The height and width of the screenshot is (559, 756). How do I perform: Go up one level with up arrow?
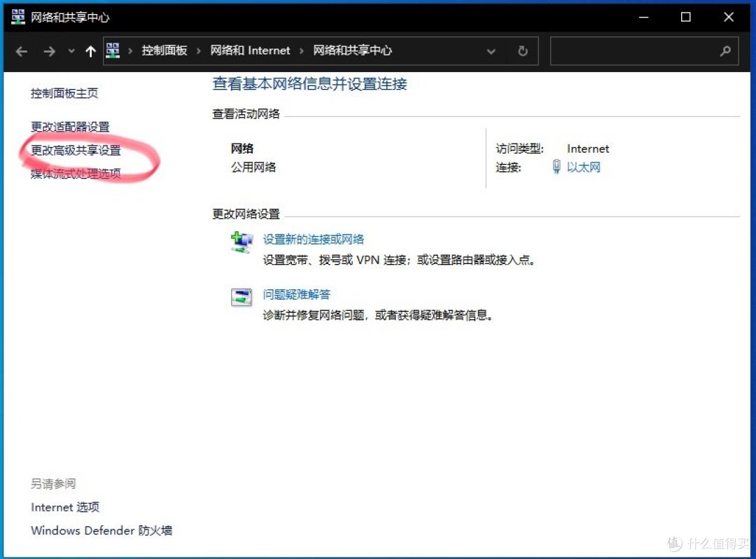tap(90, 51)
